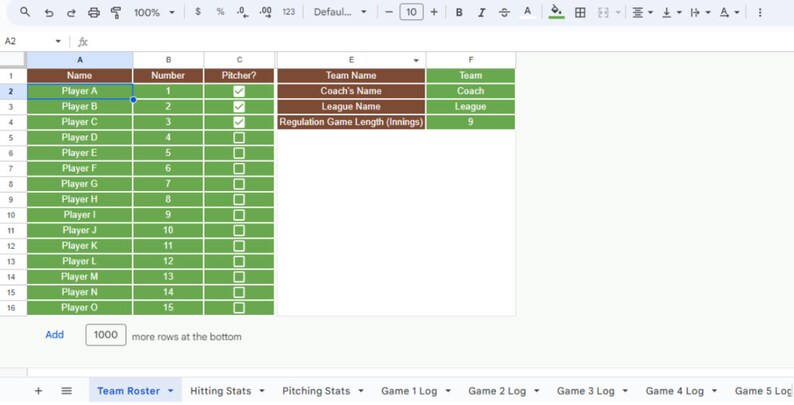
Task: Switch to the Game 4 Log sheet
Action: pos(674,391)
